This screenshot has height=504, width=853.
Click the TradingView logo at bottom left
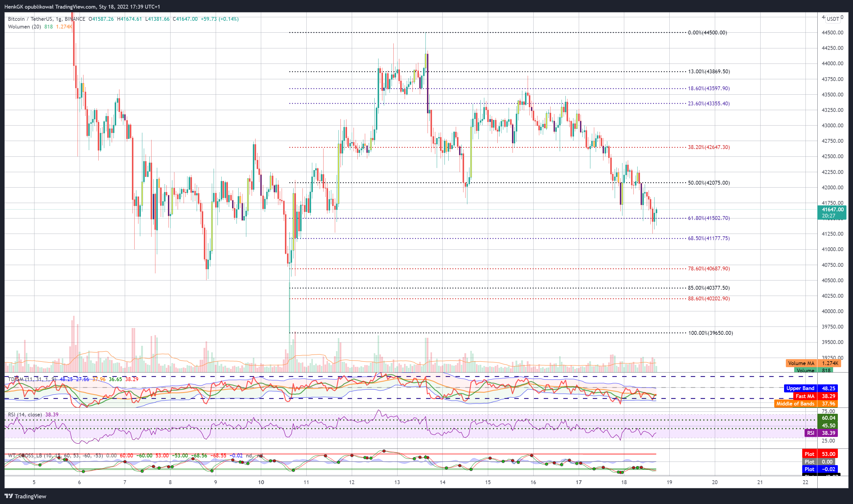(25, 496)
